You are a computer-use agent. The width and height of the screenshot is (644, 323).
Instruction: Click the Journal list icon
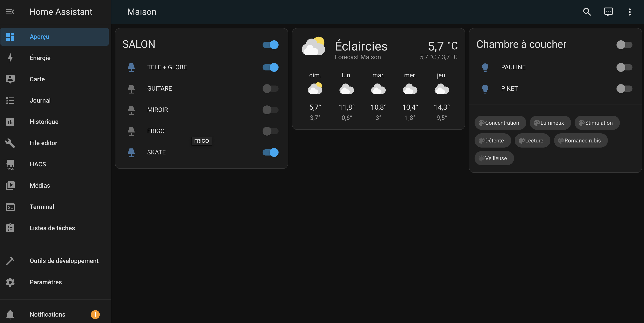10,100
